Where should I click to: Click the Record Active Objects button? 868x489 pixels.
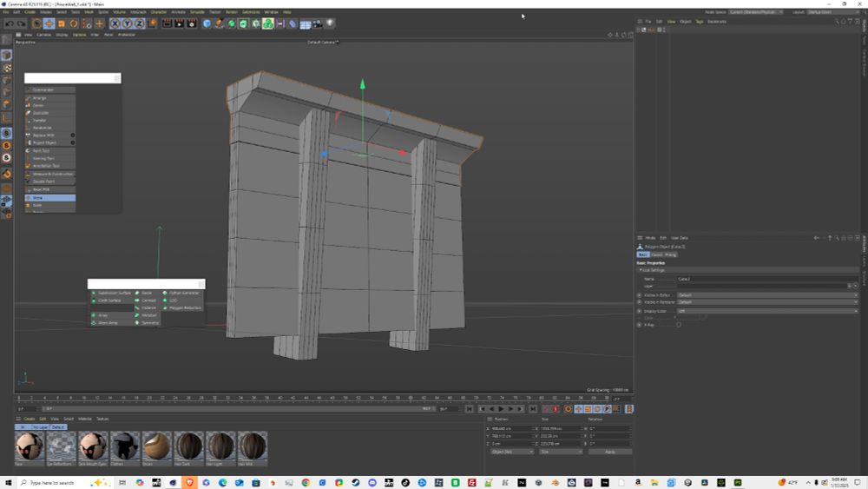545,409
